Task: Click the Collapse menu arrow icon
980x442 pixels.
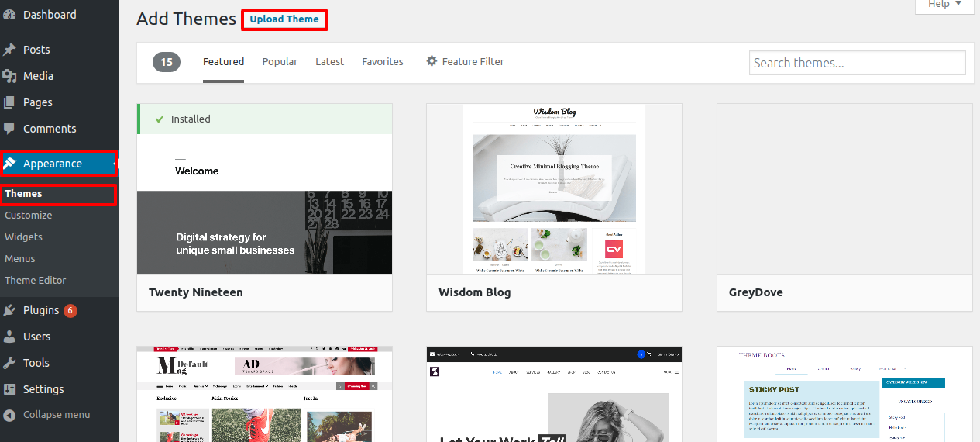Action: 9,415
